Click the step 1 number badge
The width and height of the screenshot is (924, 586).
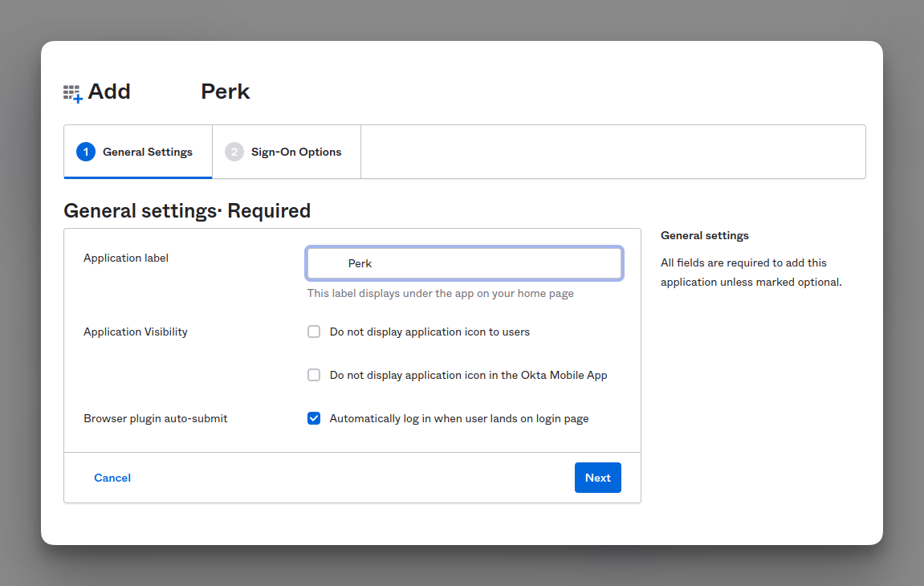click(86, 152)
